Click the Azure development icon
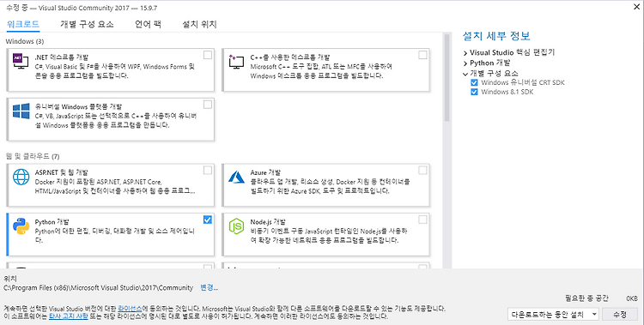 pos(237,177)
